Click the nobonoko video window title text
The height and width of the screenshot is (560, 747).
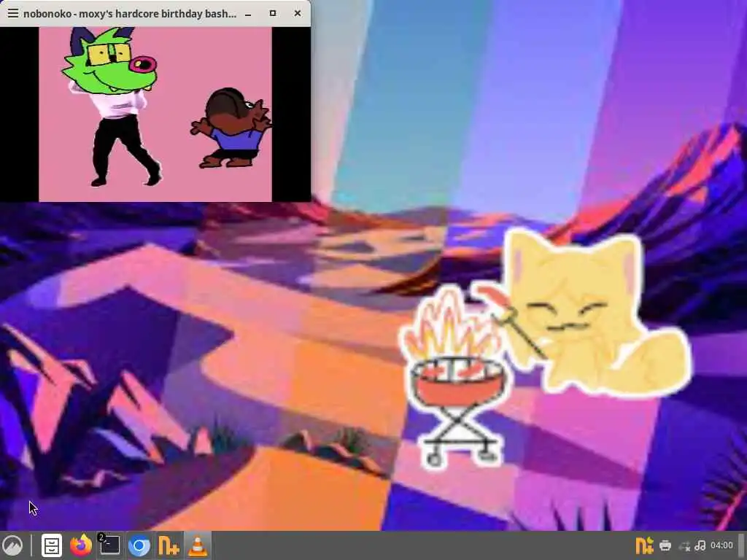[x=130, y=13]
